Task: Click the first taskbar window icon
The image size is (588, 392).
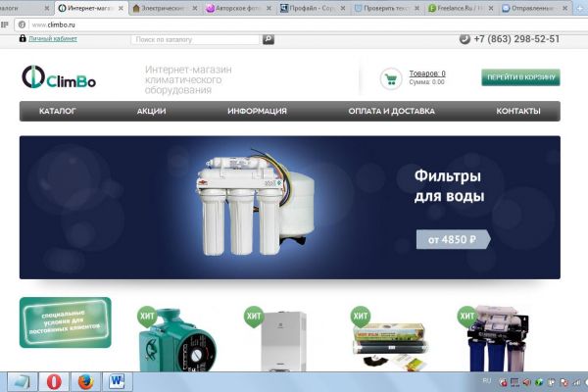Action: tap(23, 382)
